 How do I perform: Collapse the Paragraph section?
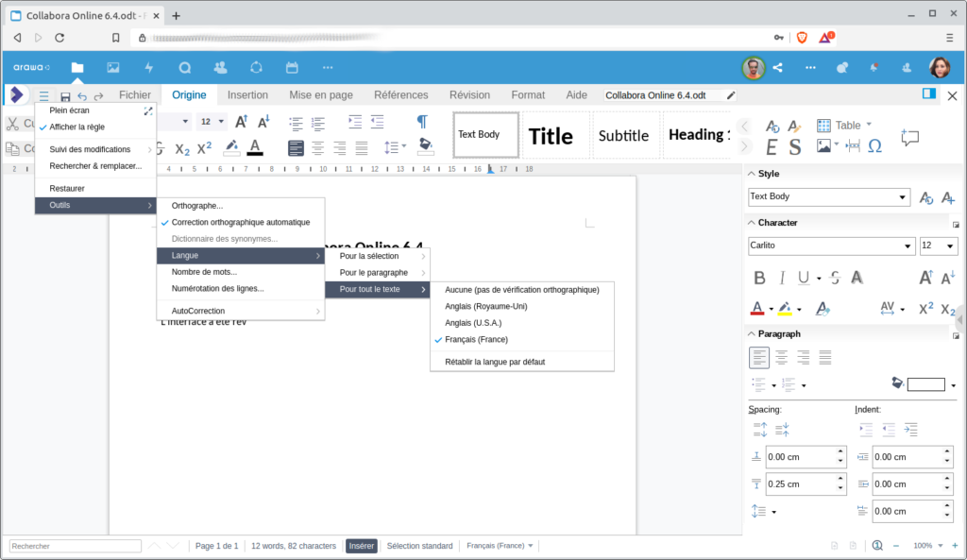pos(751,333)
